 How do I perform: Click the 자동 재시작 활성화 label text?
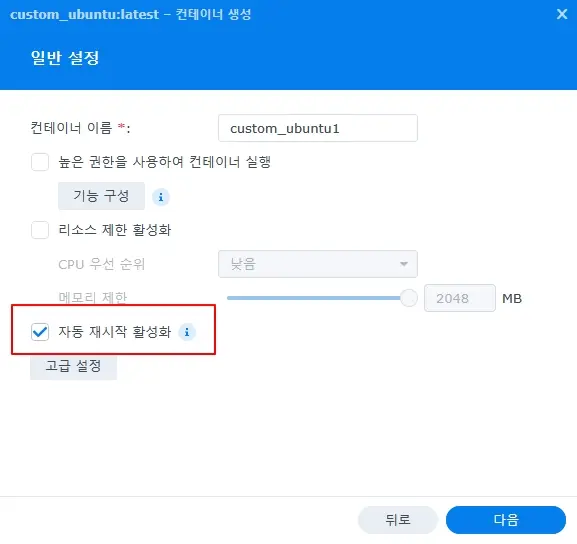pyautogui.click(x=115, y=332)
